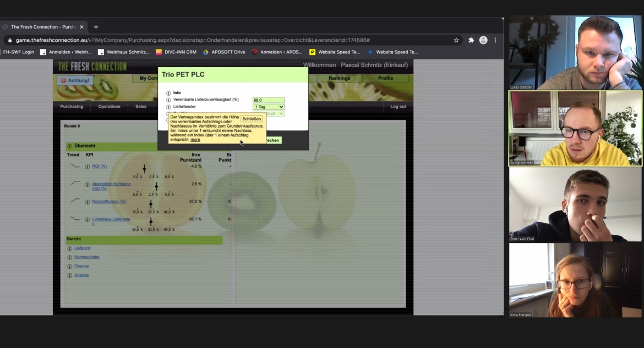Open the Komponenten report link
The width and height of the screenshot is (644, 348).
coord(86,257)
